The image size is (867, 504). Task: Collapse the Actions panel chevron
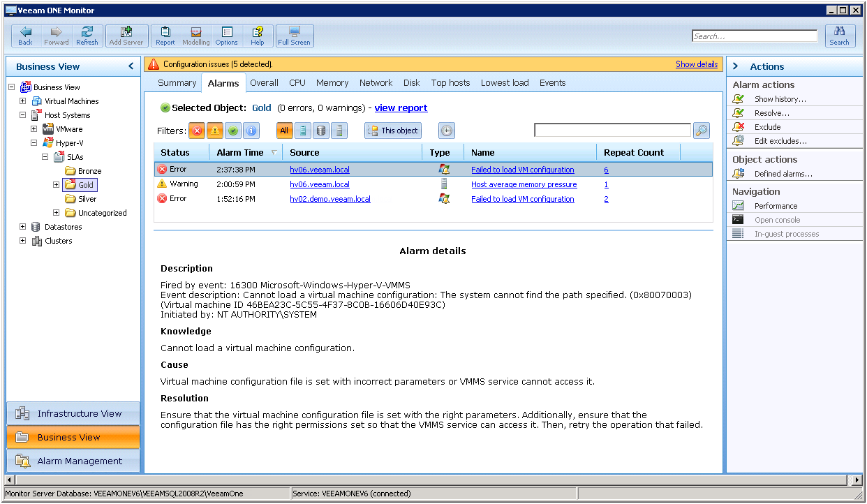point(736,66)
